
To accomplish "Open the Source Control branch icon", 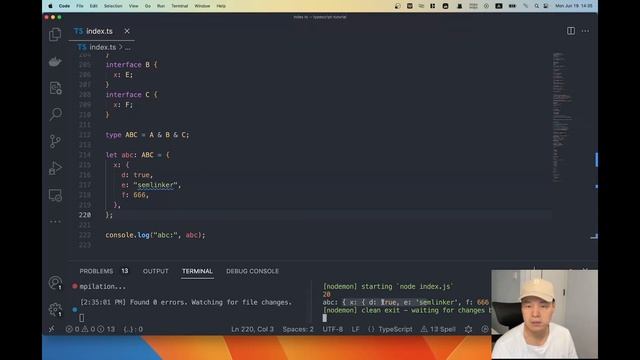I will click(55, 141).
